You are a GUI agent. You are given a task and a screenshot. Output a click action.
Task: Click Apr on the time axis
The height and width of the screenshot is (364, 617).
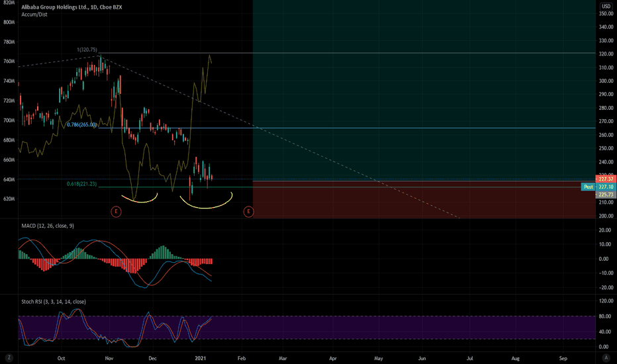click(333, 359)
